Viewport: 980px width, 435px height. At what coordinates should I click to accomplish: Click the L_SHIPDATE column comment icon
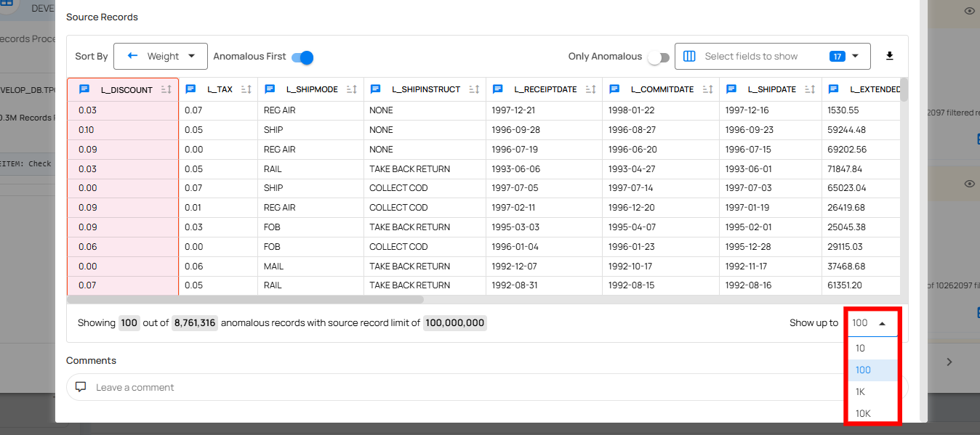coord(731,89)
